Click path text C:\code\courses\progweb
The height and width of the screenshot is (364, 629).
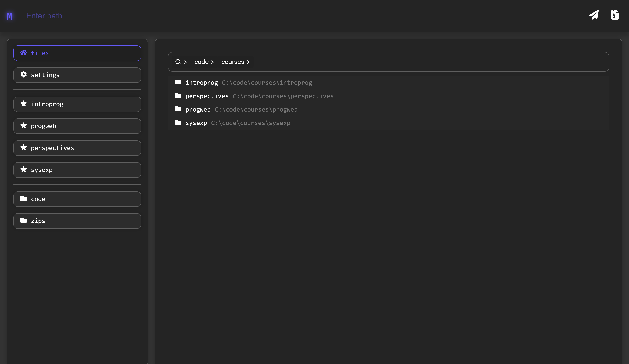pyautogui.click(x=256, y=110)
